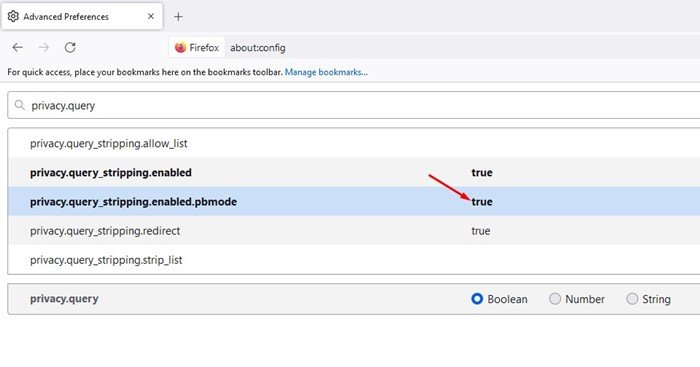Image resolution: width=700 pixels, height=367 pixels.
Task: Select the String radio button
Action: [x=632, y=299]
